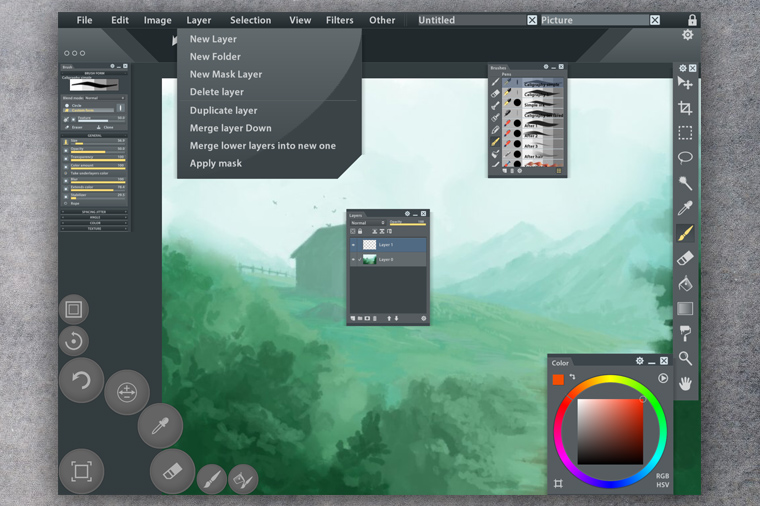Select the Brush tool in right toolbar
This screenshot has width=760, height=506.
pyautogui.click(x=685, y=233)
